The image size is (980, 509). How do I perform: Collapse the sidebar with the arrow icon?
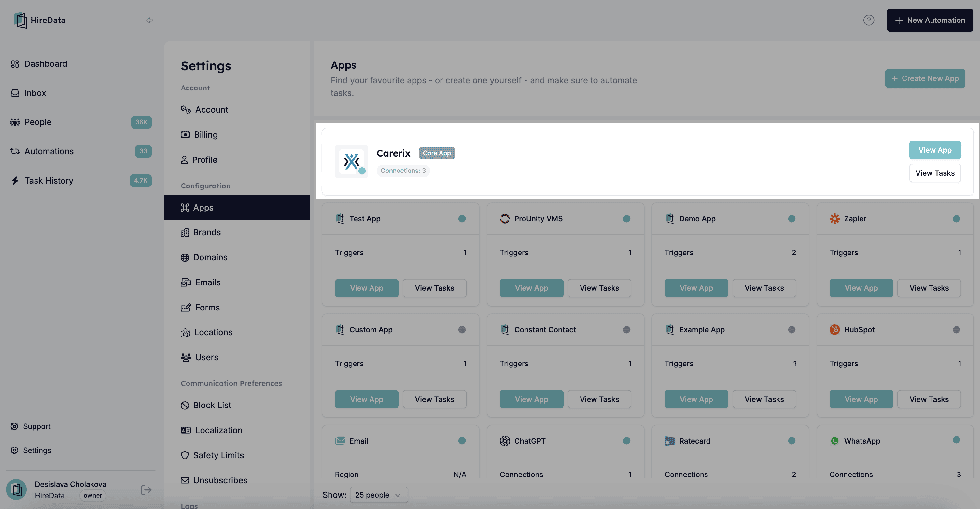(148, 20)
